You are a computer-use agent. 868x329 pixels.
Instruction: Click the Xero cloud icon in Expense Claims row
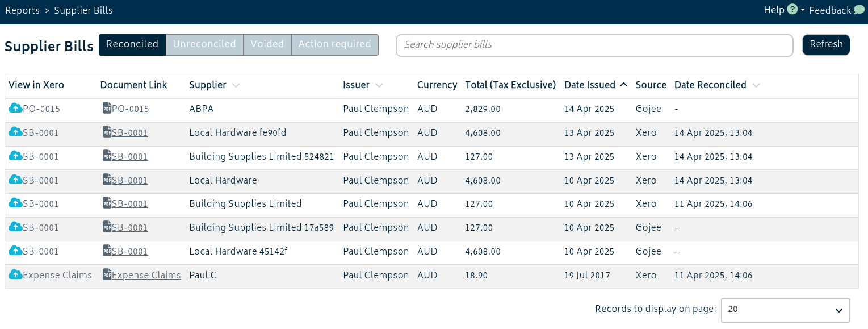(x=15, y=275)
